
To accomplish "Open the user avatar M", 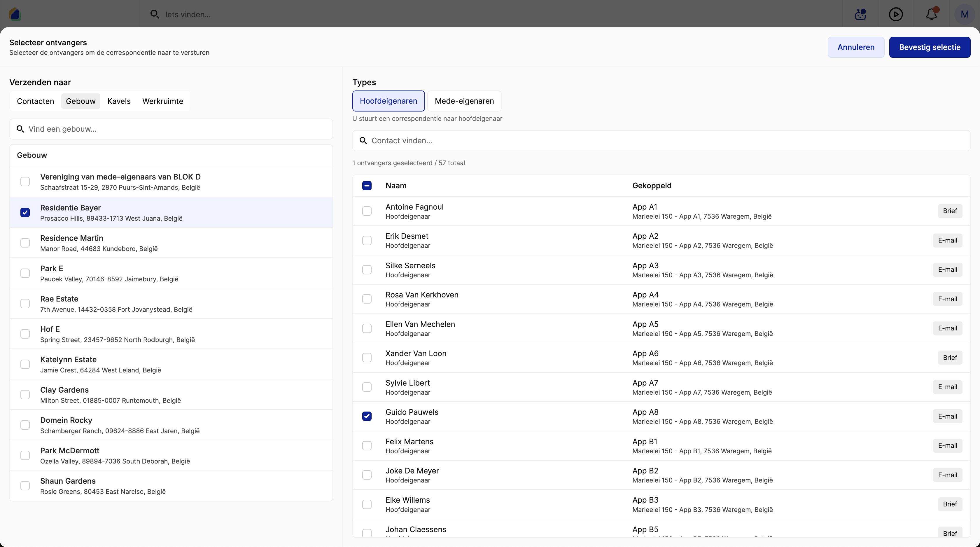I will pyautogui.click(x=965, y=15).
